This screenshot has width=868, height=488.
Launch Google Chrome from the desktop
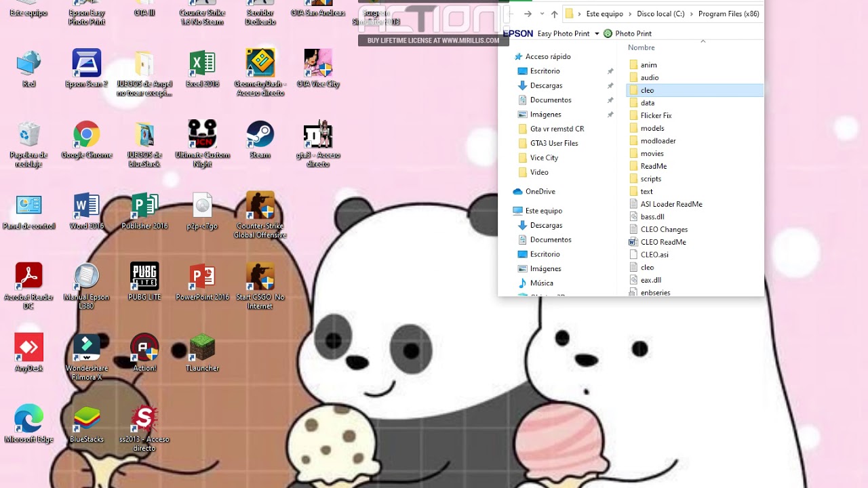tap(87, 140)
